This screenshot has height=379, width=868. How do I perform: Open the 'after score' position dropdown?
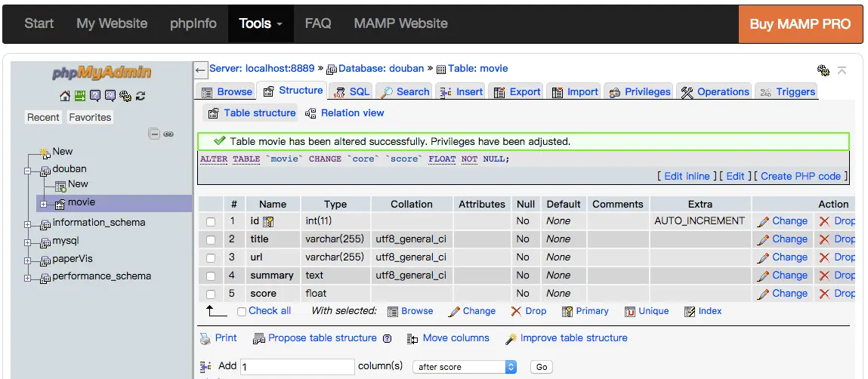point(465,367)
